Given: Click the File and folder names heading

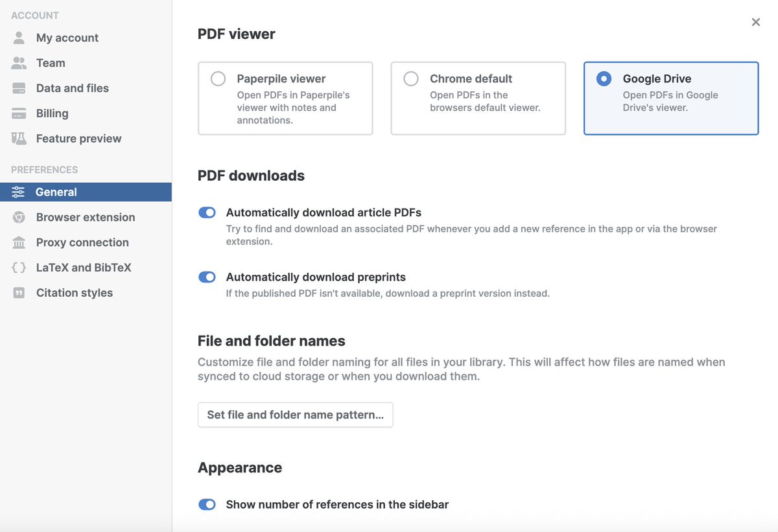Looking at the screenshot, I should coord(272,341).
